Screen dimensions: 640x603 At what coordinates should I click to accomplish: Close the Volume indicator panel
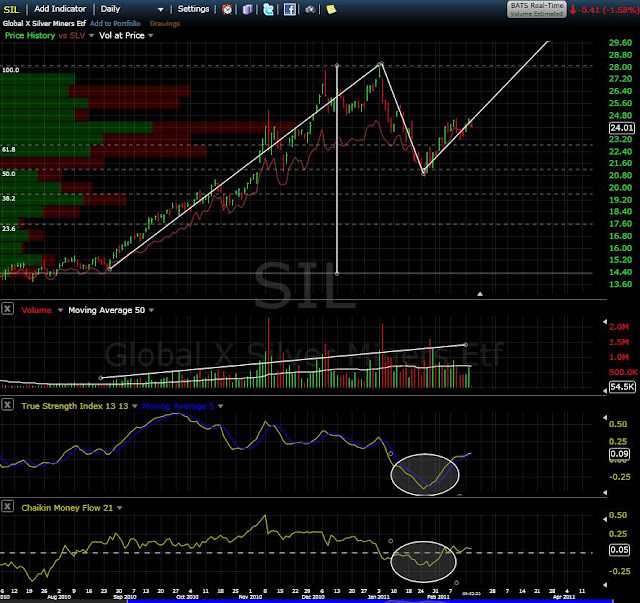[7, 309]
